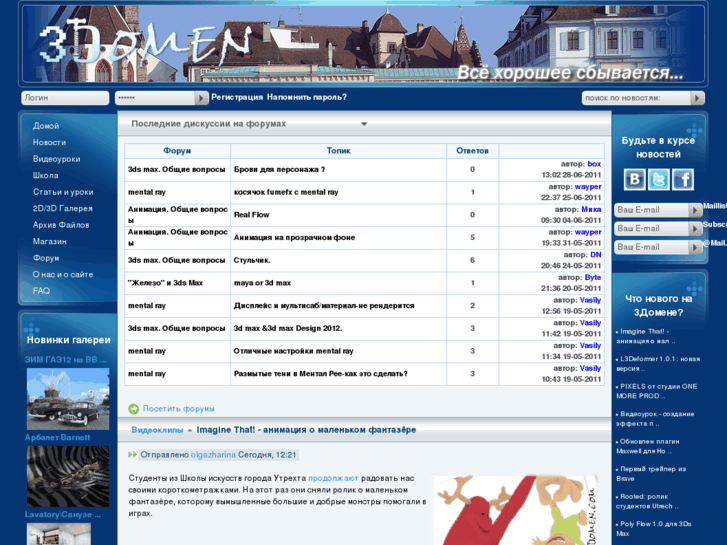Open news item Poly Flow 1.0 для 3Ds Max
The image size is (727, 545).
[654, 529]
